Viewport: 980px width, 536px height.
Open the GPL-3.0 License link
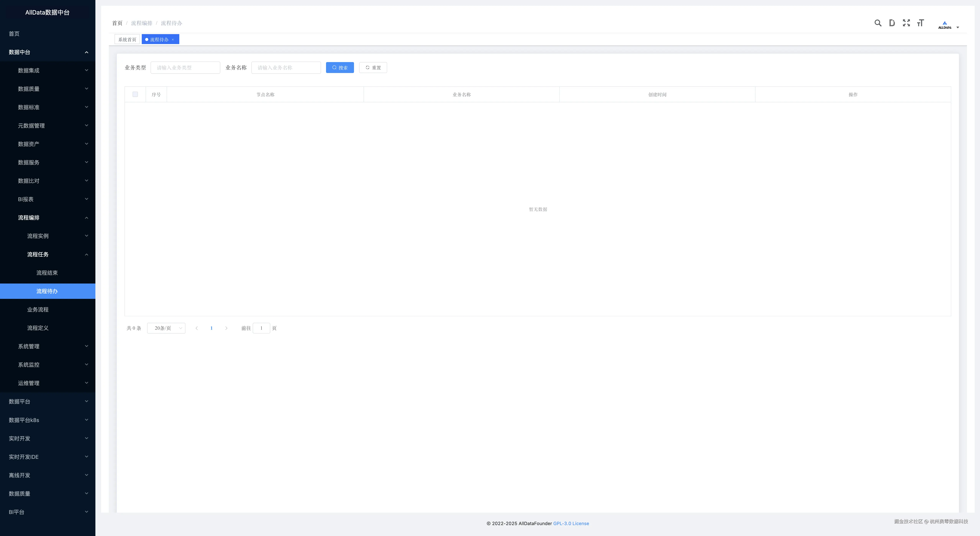click(x=571, y=523)
